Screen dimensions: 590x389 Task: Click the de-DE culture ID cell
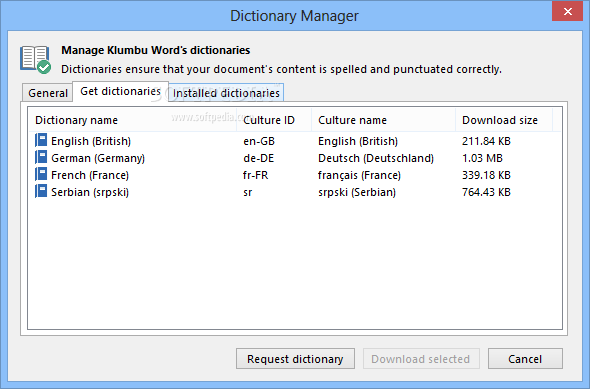click(x=259, y=158)
